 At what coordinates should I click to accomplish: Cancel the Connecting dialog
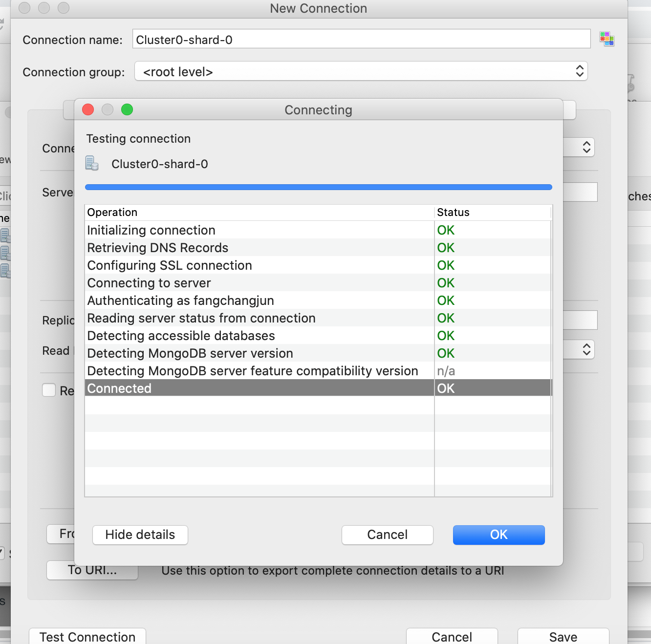[x=387, y=535]
